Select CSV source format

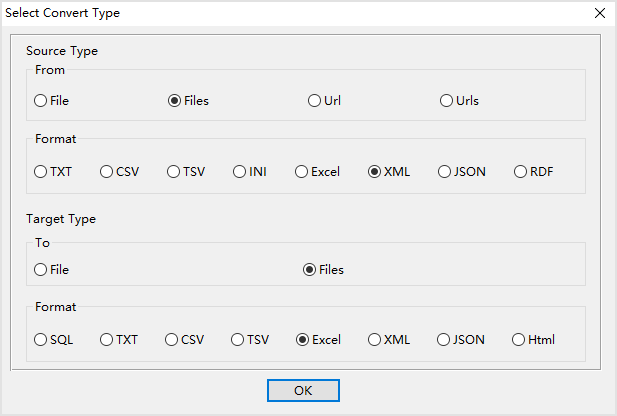pyautogui.click(x=107, y=171)
